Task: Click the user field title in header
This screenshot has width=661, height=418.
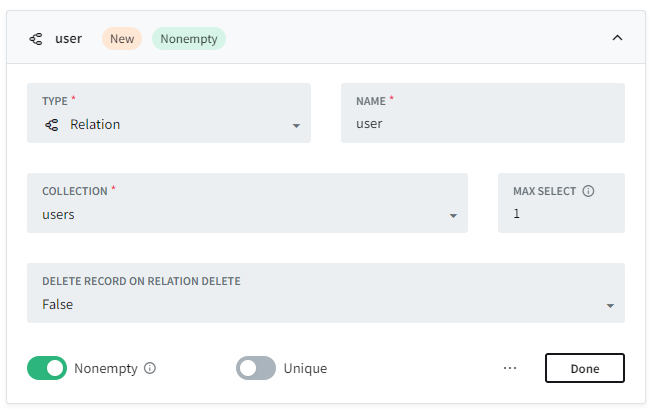Action: click(x=68, y=39)
